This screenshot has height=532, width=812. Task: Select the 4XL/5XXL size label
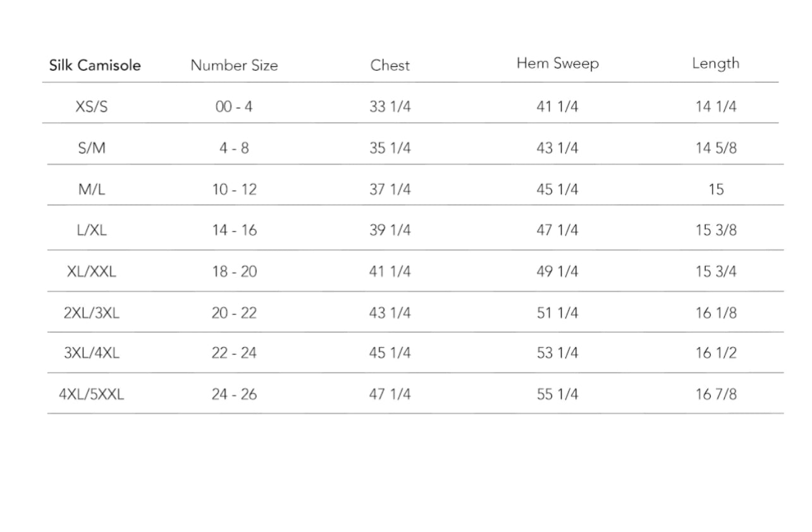[x=92, y=394]
